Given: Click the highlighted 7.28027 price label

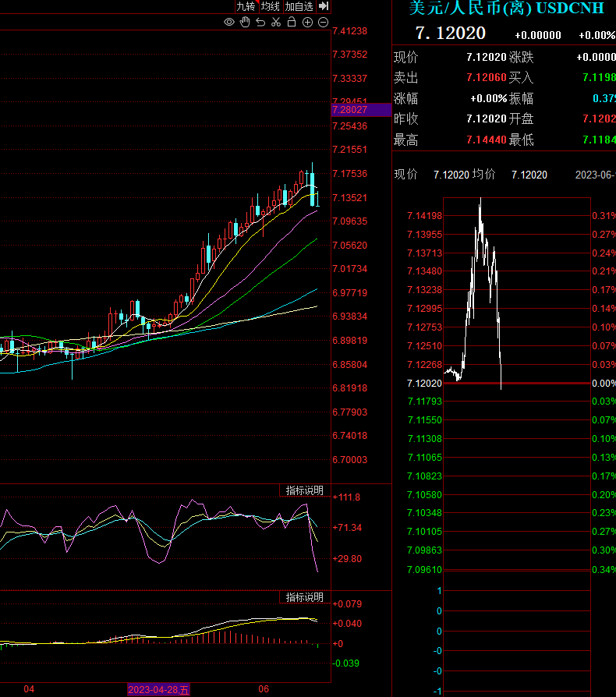Looking at the screenshot, I should pyautogui.click(x=360, y=110).
